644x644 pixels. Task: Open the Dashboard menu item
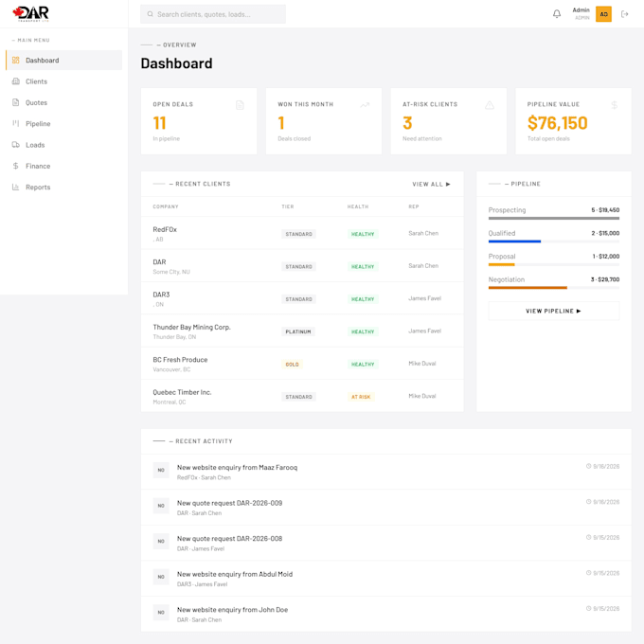64,60
